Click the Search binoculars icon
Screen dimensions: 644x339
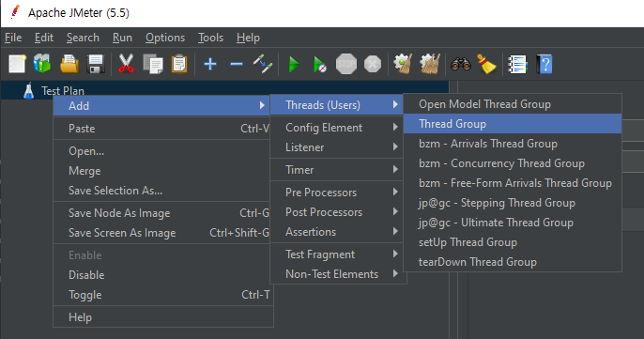[x=461, y=65]
